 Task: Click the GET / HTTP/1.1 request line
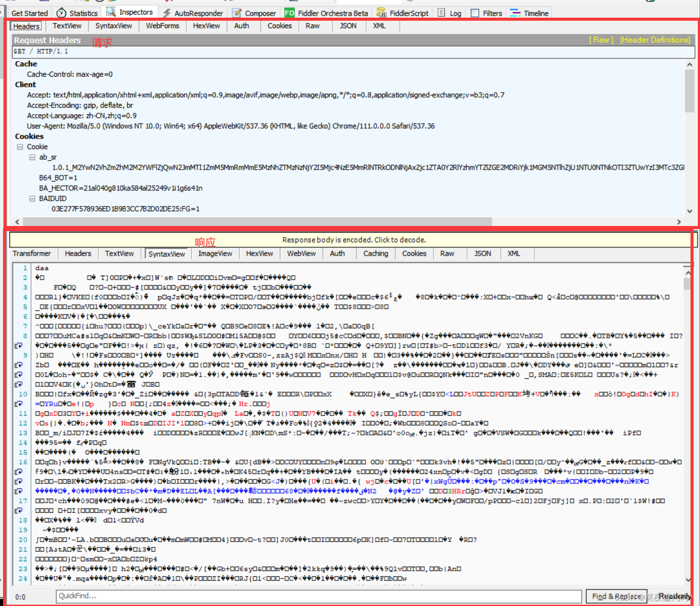click(353, 51)
